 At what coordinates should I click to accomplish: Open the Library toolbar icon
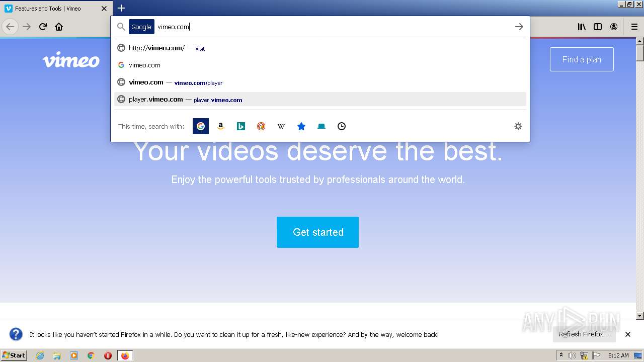582,27
